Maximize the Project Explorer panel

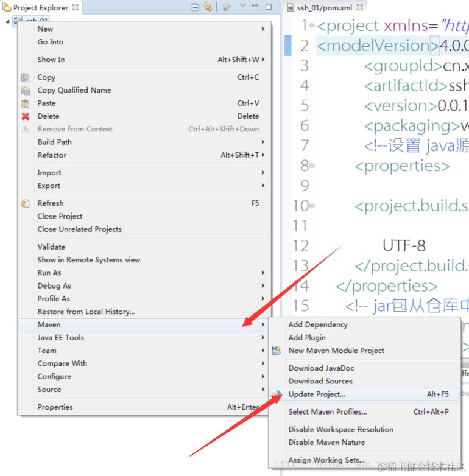click(x=269, y=7)
